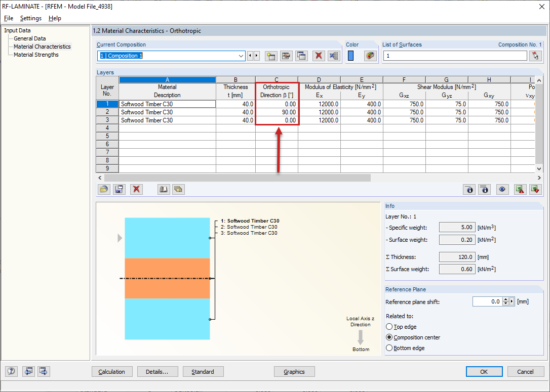Screen dimensions: 550x392
Task: Click the Reference plane shift value field
Action: pos(487,301)
